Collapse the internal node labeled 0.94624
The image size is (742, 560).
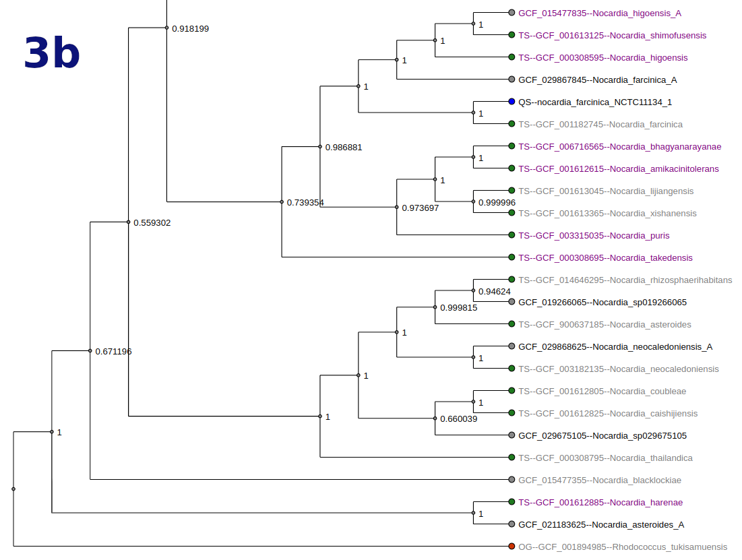coord(473,290)
